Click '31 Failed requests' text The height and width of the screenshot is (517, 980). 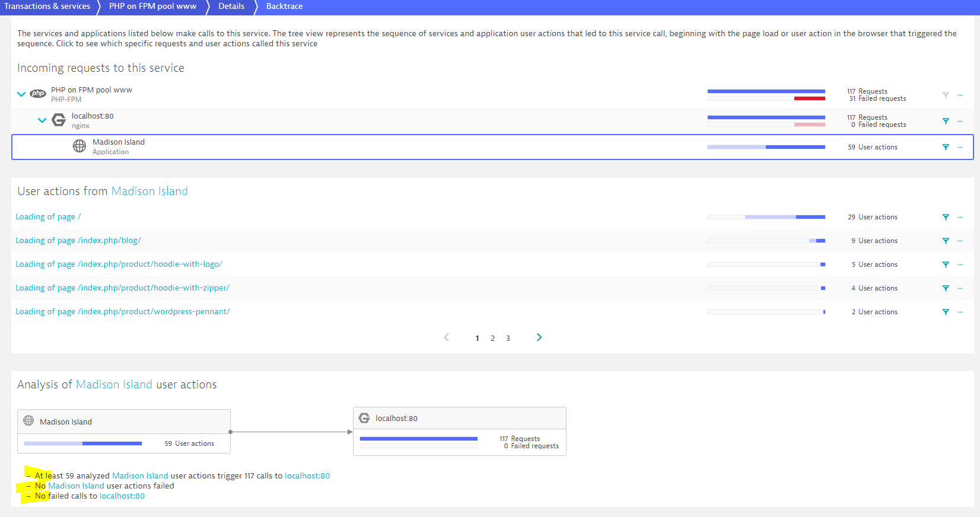tap(877, 99)
